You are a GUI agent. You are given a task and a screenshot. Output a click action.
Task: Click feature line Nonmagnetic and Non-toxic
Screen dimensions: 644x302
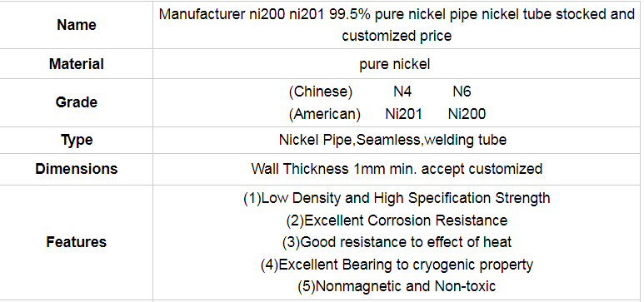click(397, 286)
